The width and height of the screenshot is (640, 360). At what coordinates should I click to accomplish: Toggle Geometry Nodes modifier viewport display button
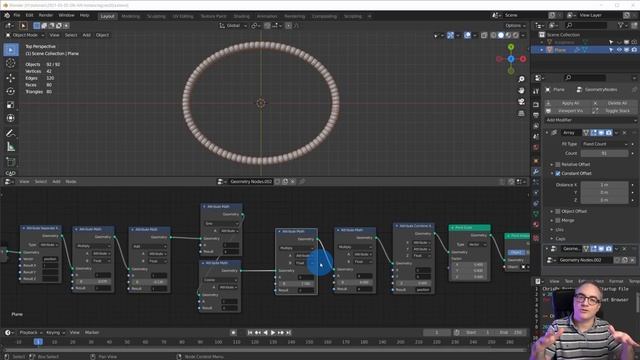(x=601, y=249)
